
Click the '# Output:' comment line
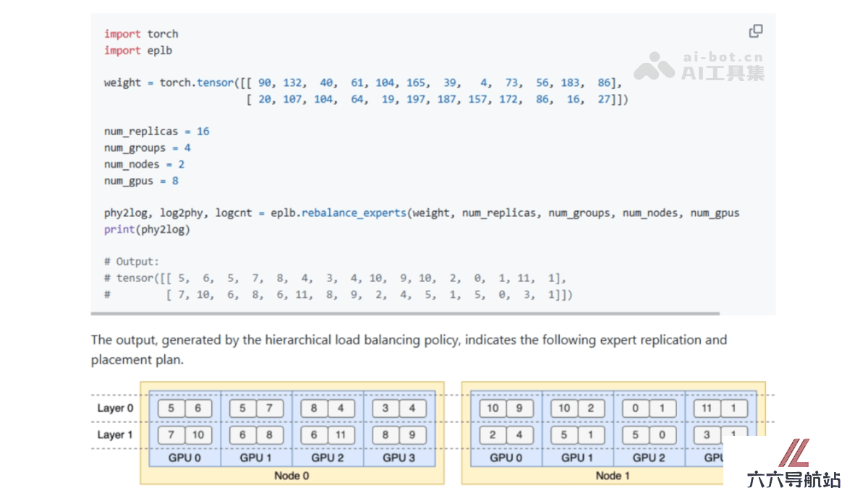coord(132,262)
